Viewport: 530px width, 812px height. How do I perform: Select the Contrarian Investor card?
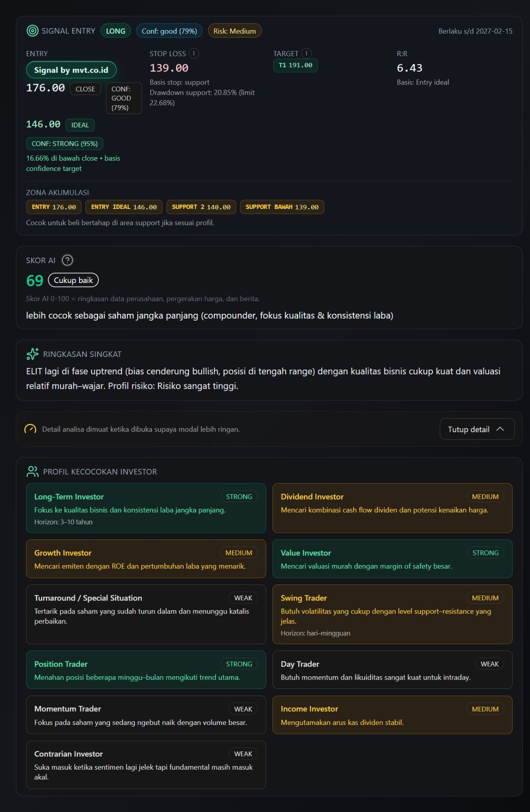click(146, 765)
